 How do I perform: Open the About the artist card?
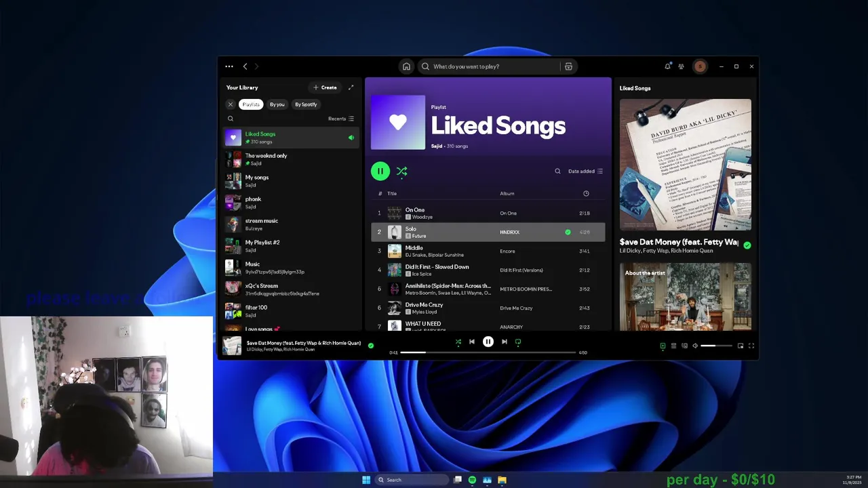(x=685, y=297)
